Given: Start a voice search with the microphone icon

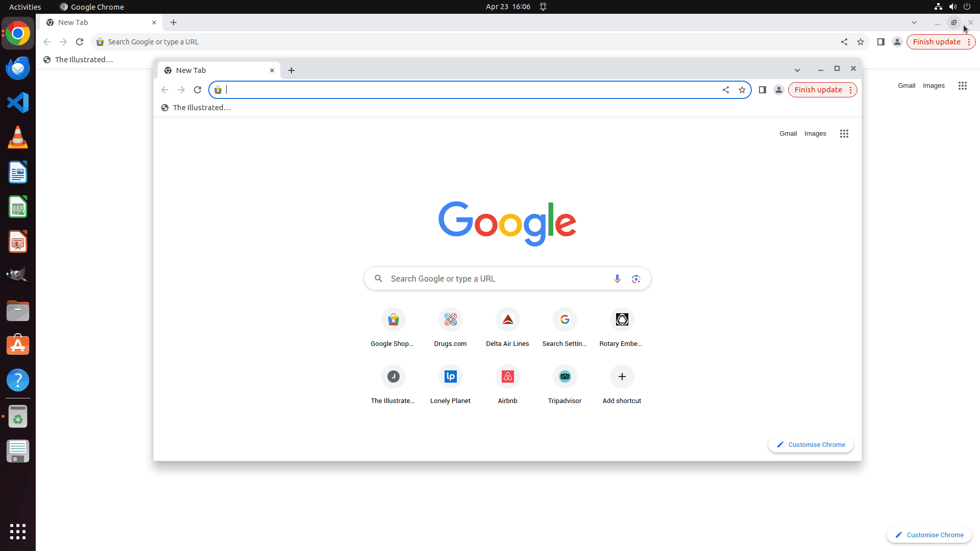Looking at the screenshot, I should click(617, 279).
